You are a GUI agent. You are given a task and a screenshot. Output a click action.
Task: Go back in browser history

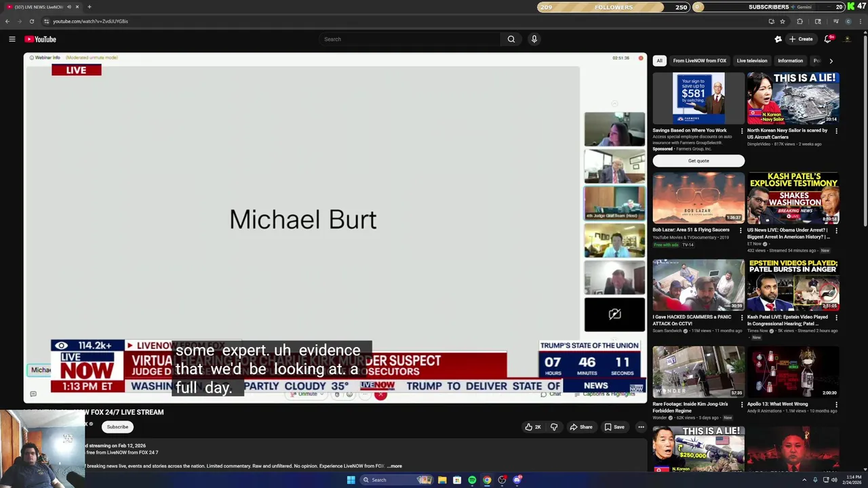point(7,21)
